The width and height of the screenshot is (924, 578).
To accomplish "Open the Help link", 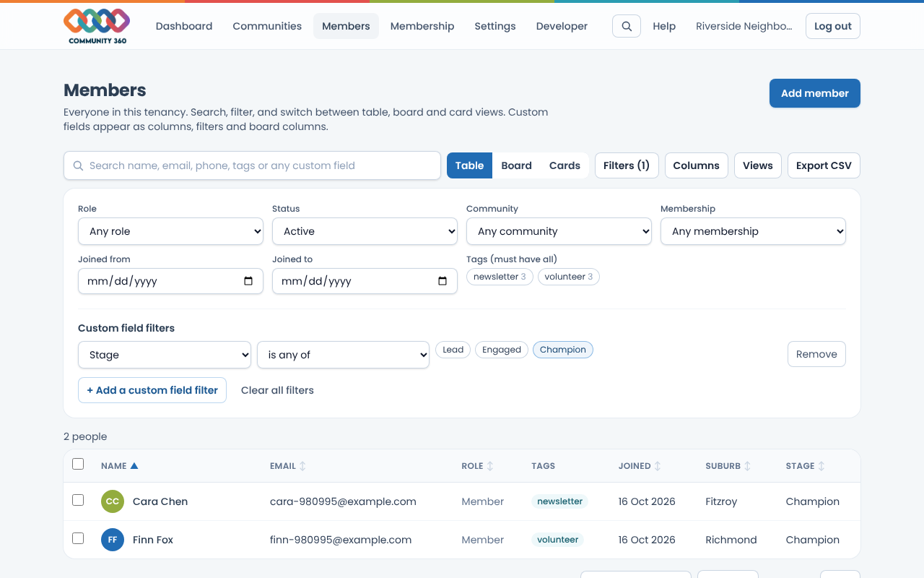I will 664,26.
